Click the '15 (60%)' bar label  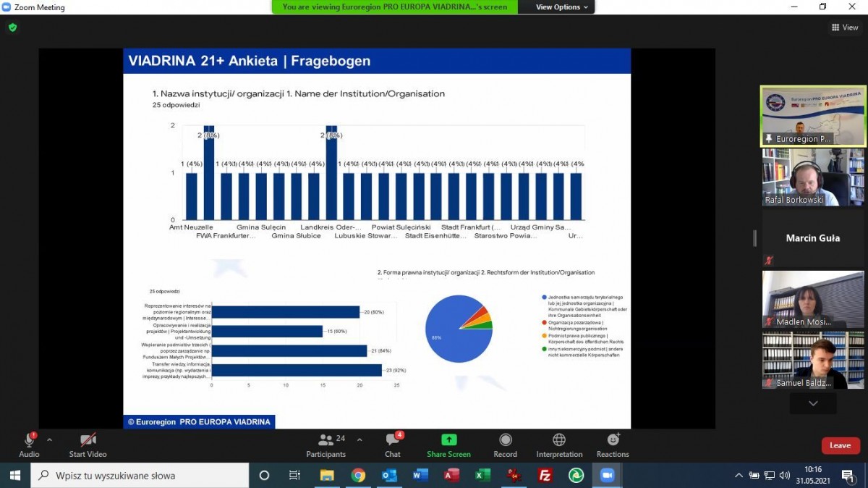tap(336, 332)
